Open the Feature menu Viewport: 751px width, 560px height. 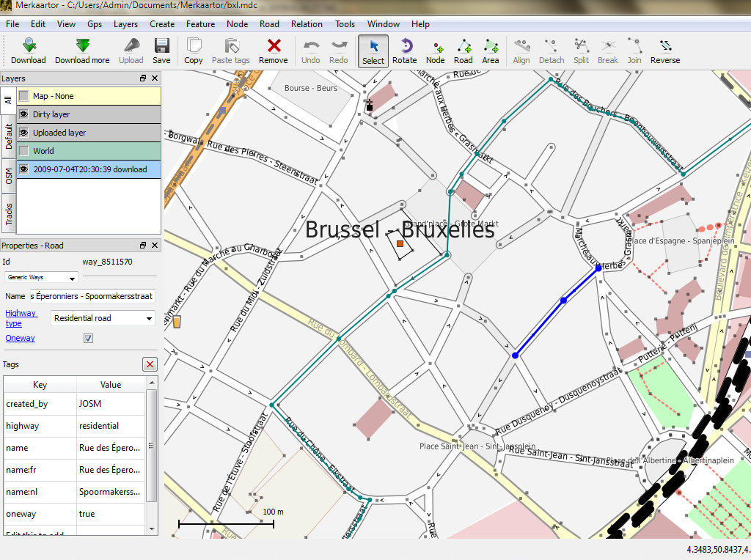click(x=200, y=23)
